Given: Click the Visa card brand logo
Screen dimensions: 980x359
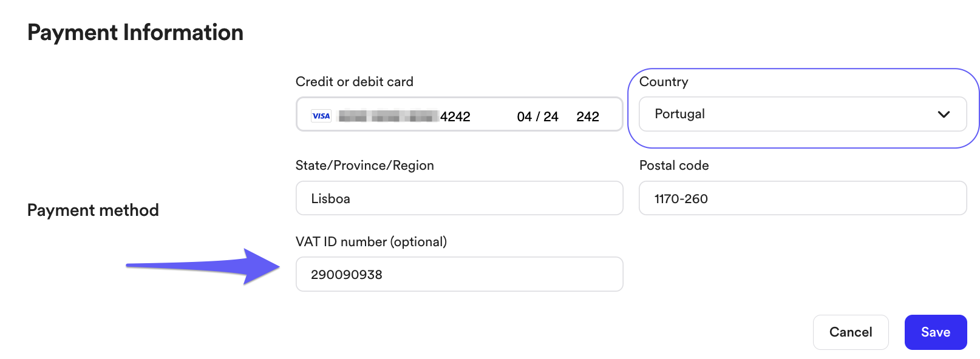Looking at the screenshot, I should (321, 116).
